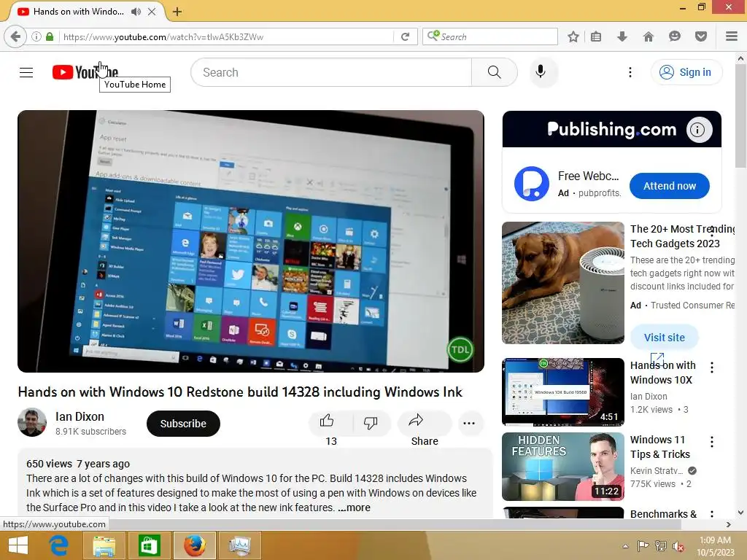The image size is (747, 560).
Task: Open YouTube settings three-dot menu in header
Action: [x=630, y=72]
